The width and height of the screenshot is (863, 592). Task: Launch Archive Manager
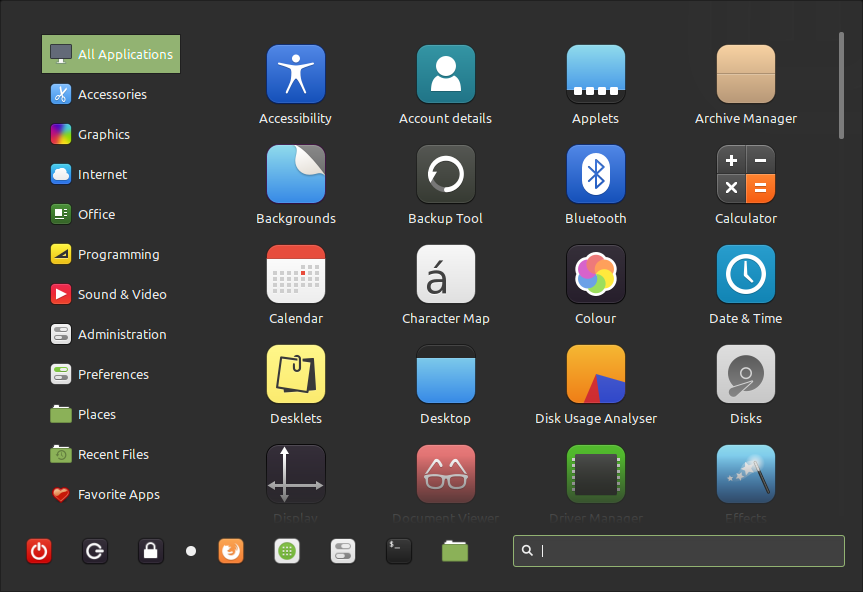click(x=746, y=74)
